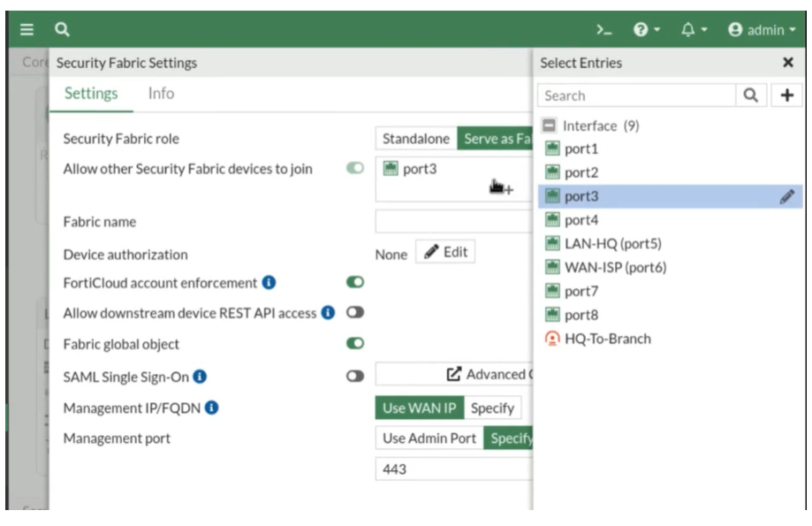
Task: Open the admin user dropdown
Action: pos(762,30)
